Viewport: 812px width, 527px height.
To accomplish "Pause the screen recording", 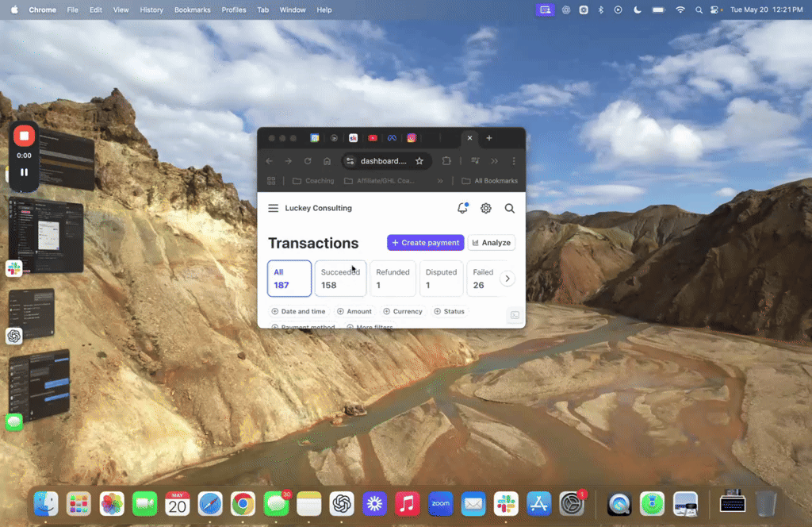I will 24,172.
